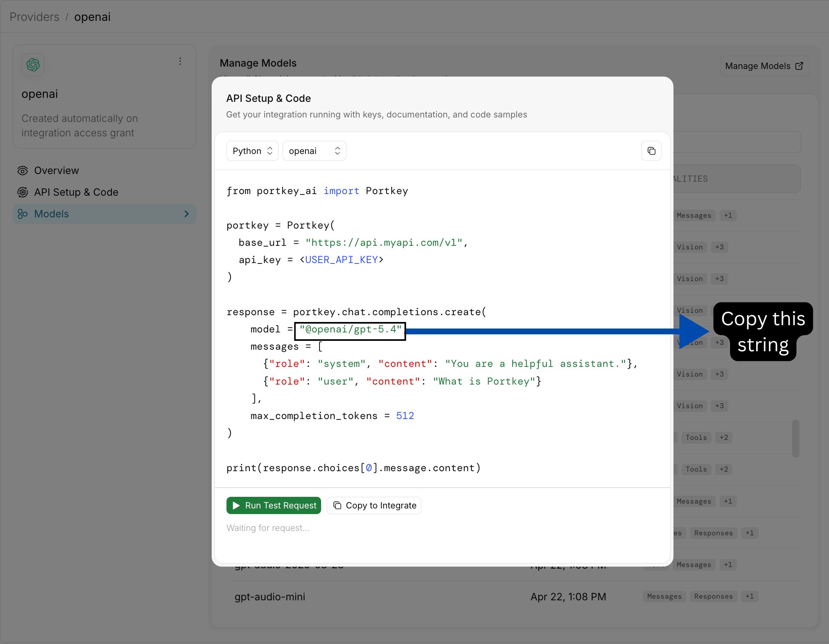Click Messages tag in gpt-audio-mini row
This screenshot has height=644, width=829.
pyautogui.click(x=664, y=596)
